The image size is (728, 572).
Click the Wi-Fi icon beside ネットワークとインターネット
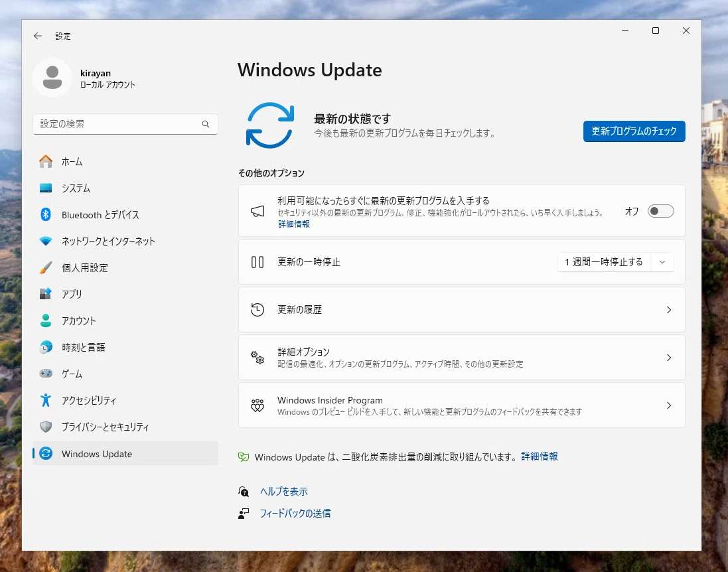point(46,241)
